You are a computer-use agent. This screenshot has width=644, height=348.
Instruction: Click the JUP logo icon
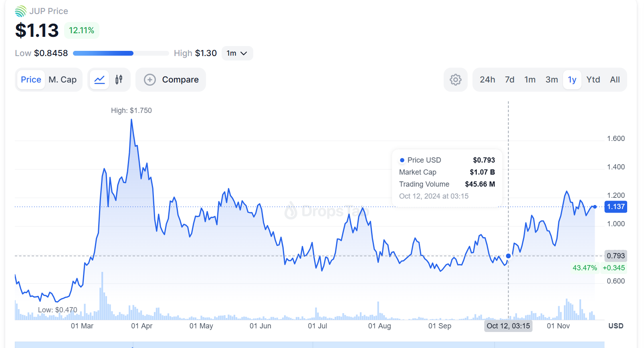21,11
